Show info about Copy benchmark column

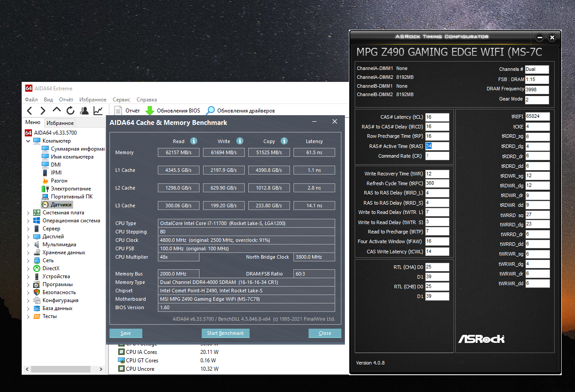click(285, 141)
